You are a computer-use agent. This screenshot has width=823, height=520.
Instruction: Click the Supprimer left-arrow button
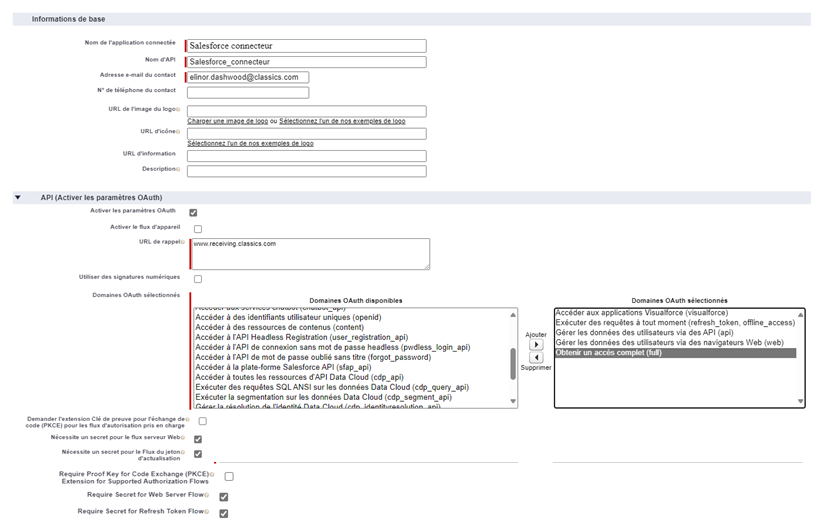click(x=536, y=357)
